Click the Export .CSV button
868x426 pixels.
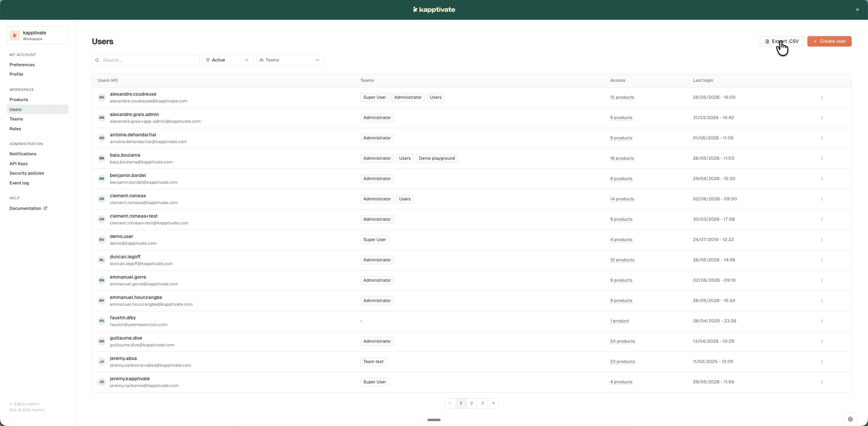(x=782, y=41)
